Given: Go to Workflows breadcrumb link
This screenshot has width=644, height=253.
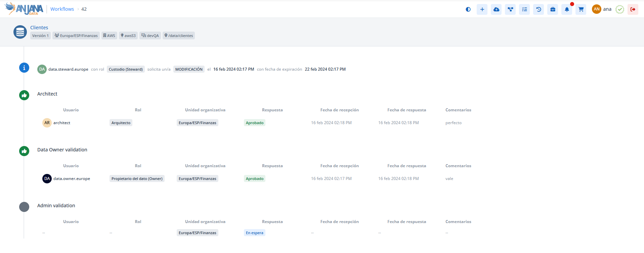Looking at the screenshot, I should (x=62, y=9).
